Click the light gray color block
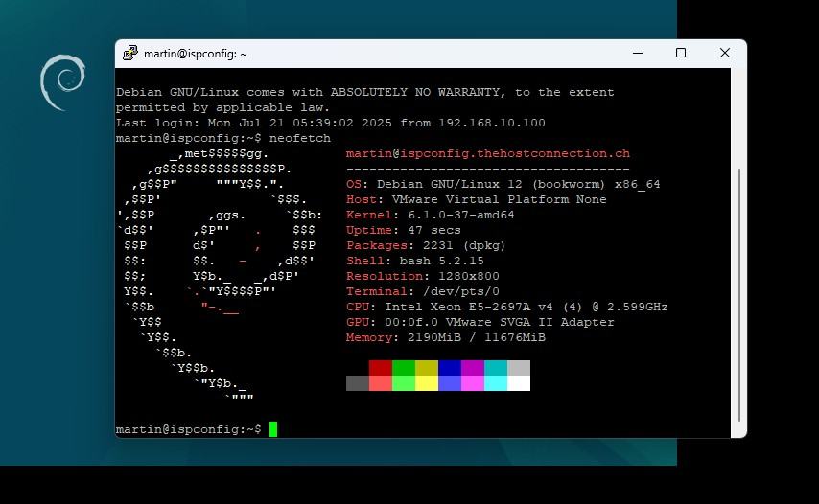Image resolution: width=819 pixels, height=504 pixels. [519, 368]
